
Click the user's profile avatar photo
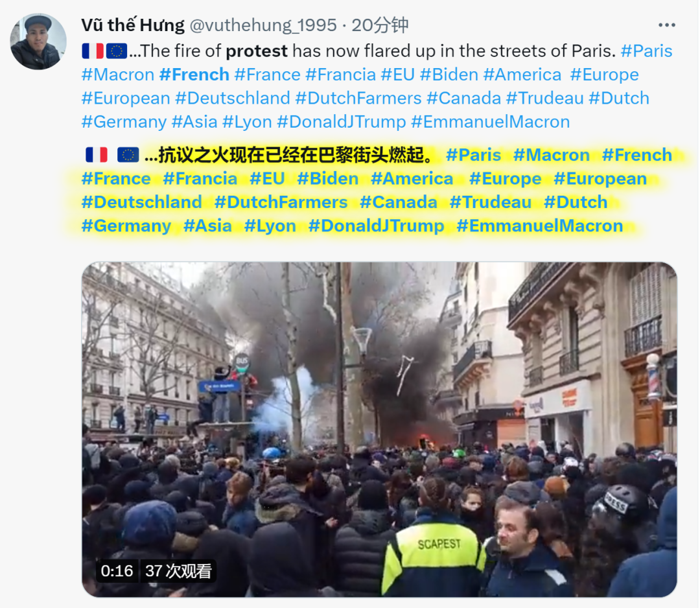pos(38,41)
